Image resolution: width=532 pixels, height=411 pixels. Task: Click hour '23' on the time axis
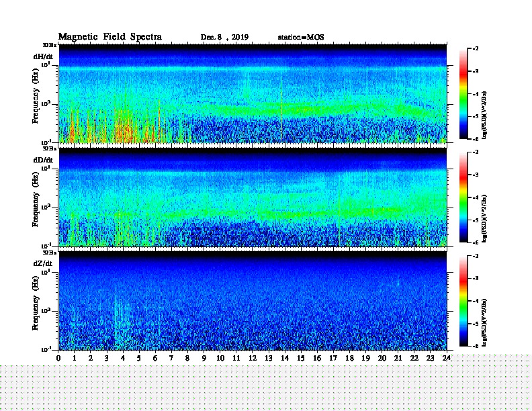point(430,358)
